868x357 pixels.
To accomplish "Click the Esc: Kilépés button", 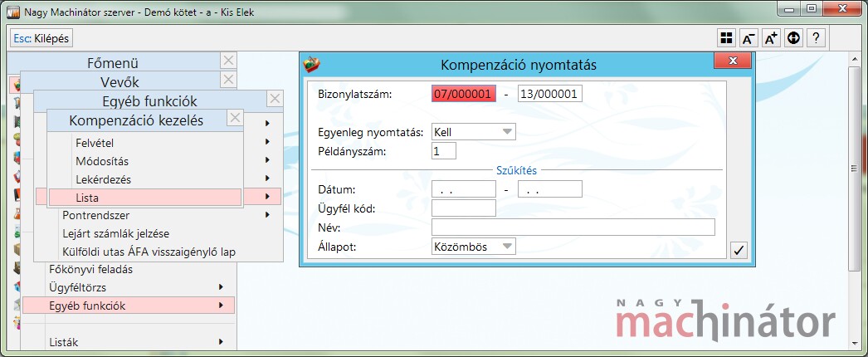I will [42, 39].
